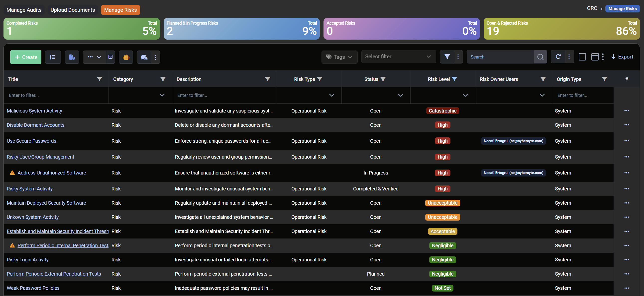The height and width of the screenshot is (296, 644).
Task: Open the orange robot AI assistant
Action: click(126, 57)
